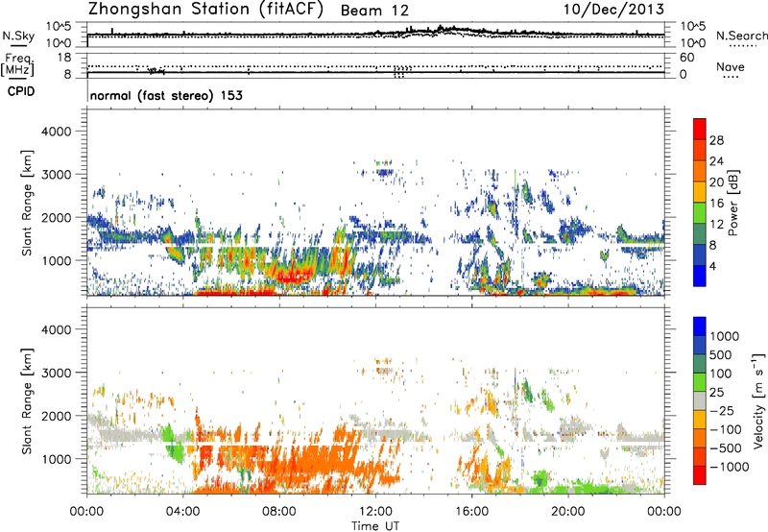Click the '-1000' label on velocity color bar
The height and width of the screenshot is (532, 768).
730,467
